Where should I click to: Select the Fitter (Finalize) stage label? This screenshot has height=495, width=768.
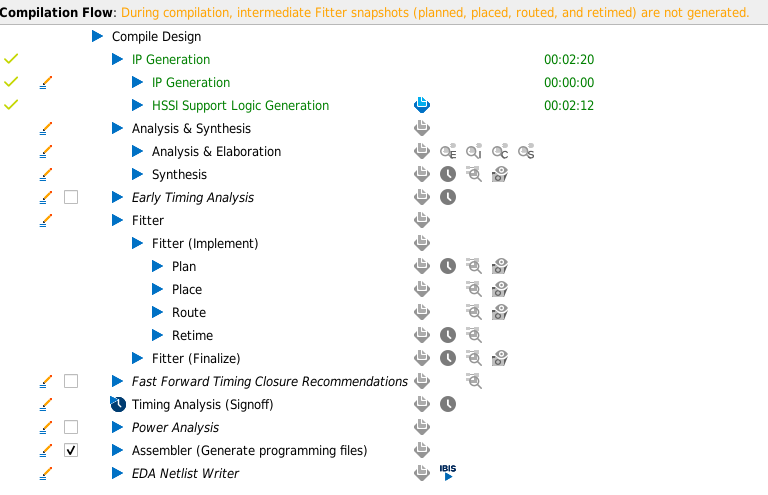tap(196, 358)
